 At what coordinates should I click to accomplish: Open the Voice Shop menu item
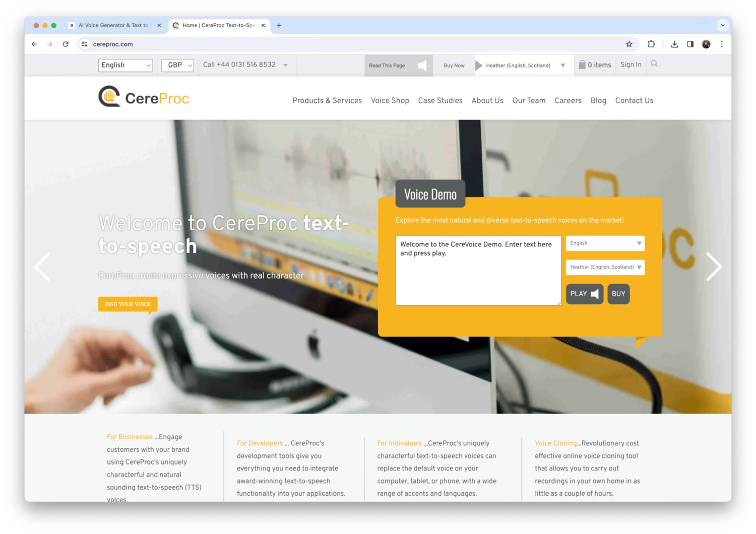pos(390,101)
